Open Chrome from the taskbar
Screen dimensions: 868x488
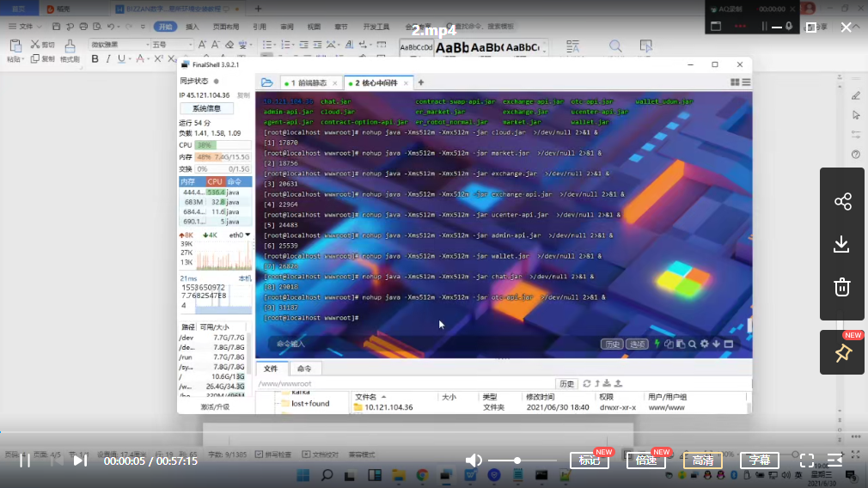pyautogui.click(x=422, y=475)
